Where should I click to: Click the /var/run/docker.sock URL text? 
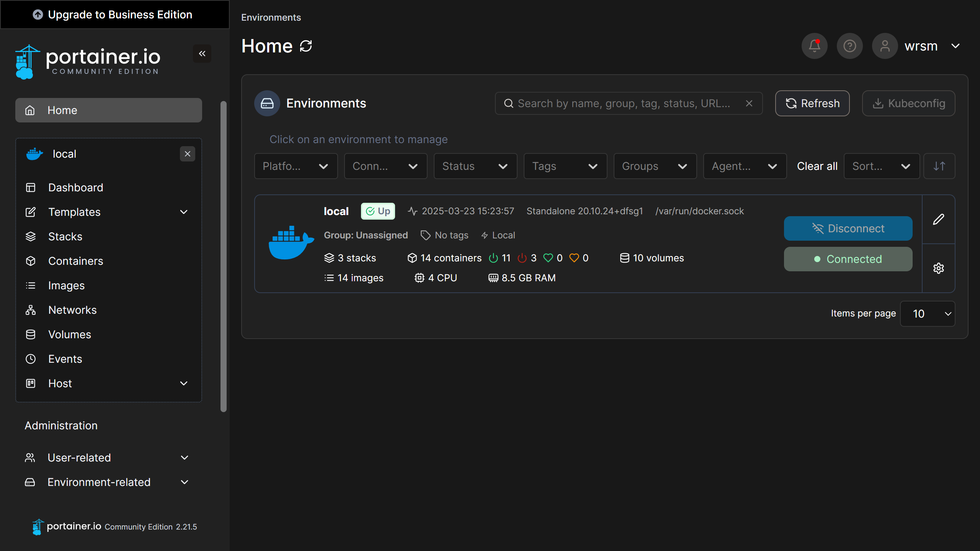coord(699,211)
